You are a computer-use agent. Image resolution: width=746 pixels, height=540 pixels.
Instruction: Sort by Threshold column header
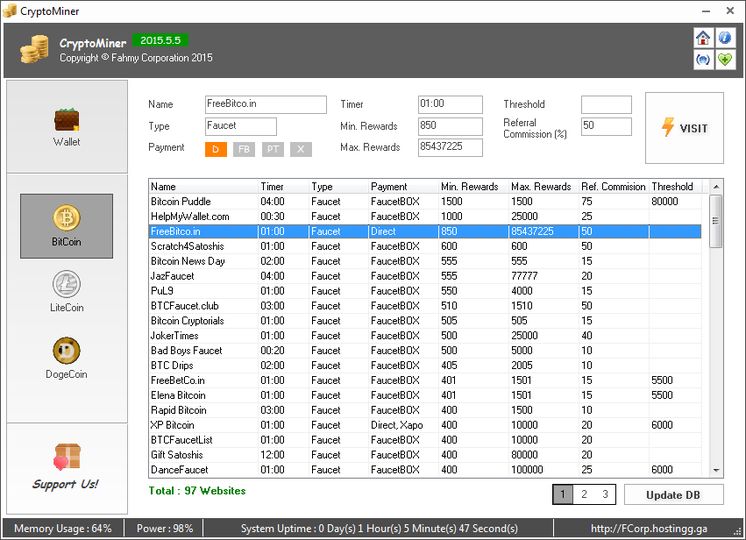click(676, 187)
